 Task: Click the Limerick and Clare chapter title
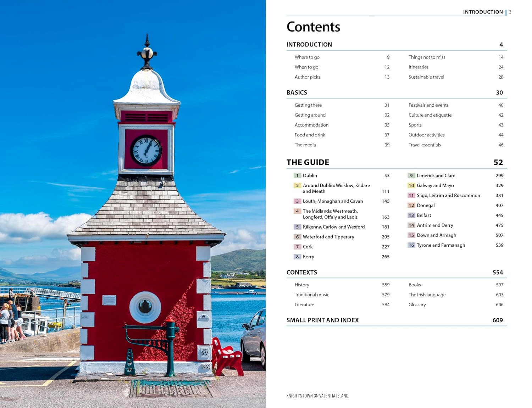[436, 175]
